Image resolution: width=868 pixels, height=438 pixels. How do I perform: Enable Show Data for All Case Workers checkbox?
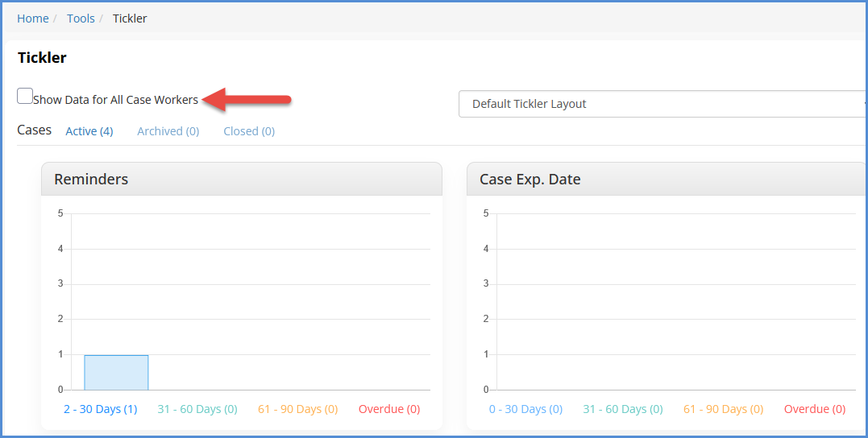pos(25,97)
